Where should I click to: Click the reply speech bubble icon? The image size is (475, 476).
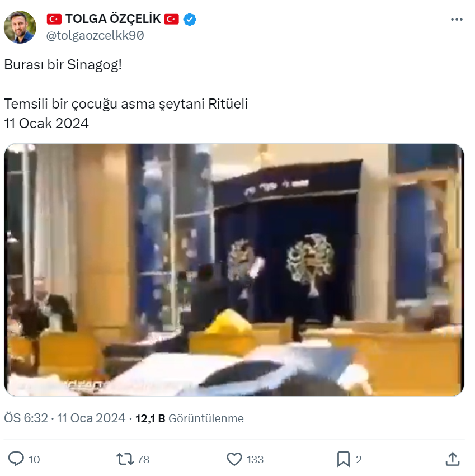tap(16, 459)
